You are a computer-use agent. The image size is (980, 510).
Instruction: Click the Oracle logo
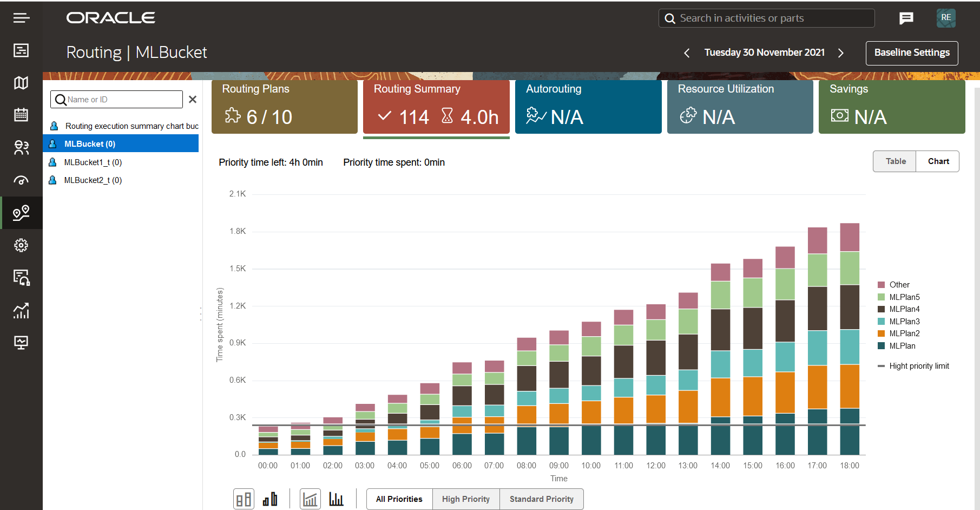(111, 18)
